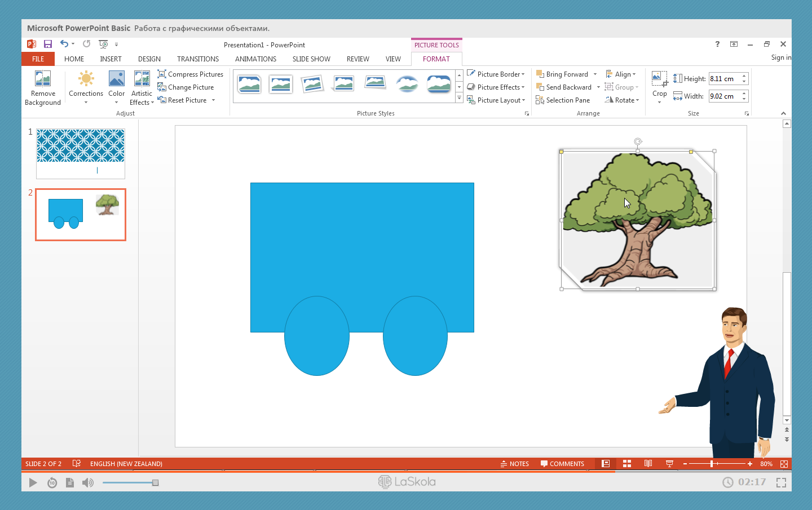Open the INSERT ribbon tab
The height and width of the screenshot is (510, 812).
point(111,59)
